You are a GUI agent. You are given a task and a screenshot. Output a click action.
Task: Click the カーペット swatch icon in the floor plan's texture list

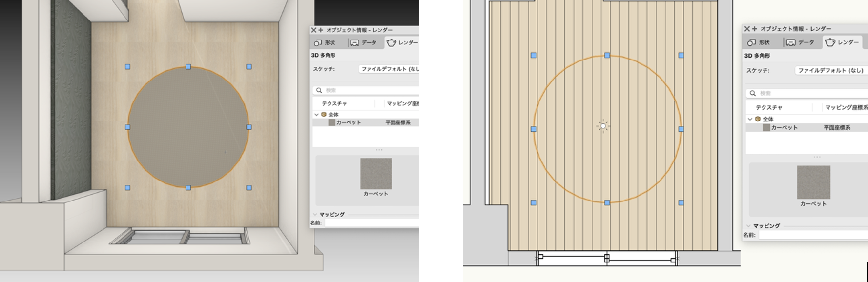click(766, 127)
